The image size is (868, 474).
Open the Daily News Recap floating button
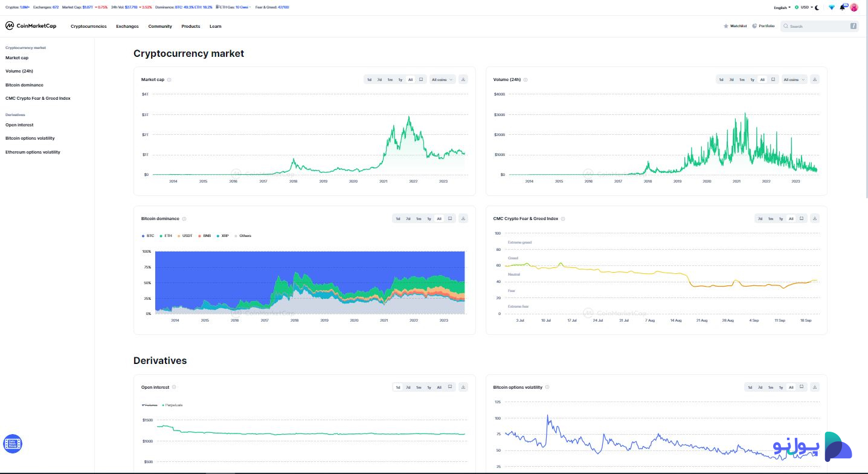pyautogui.click(x=13, y=444)
